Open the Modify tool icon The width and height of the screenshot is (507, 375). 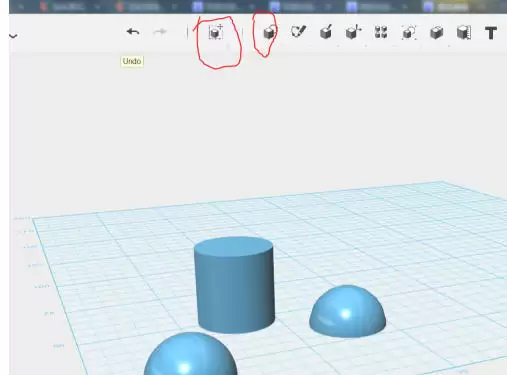(x=353, y=32)
